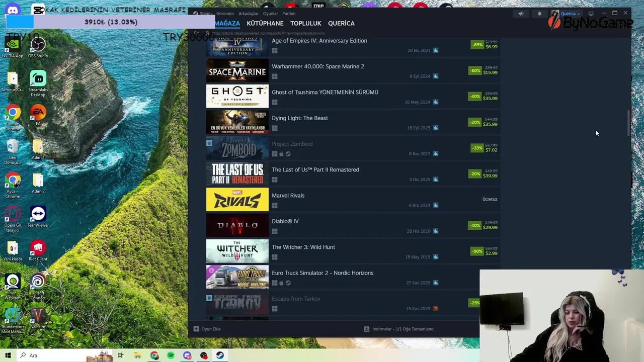
Task: Open the Steam notifications bell
Action: (x=539, y=14)
